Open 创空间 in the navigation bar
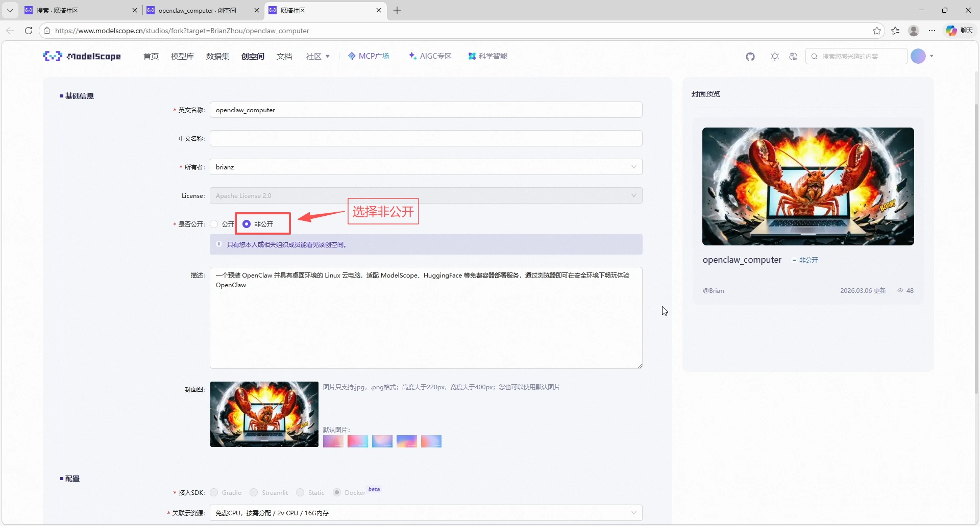The height and width of the screenshot is (526, 980). pos(253,56)
